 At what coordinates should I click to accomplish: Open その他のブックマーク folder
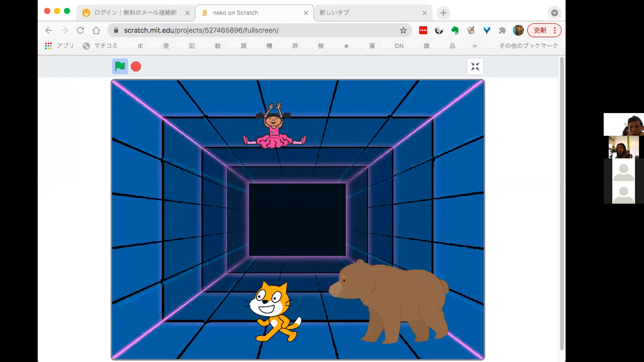[x=523, y=46]
